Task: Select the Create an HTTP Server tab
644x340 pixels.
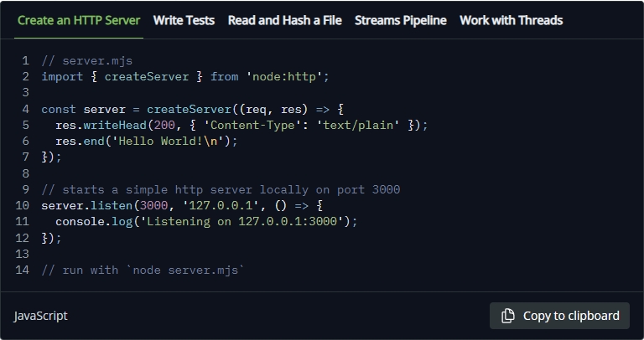Action: (79, 20)
